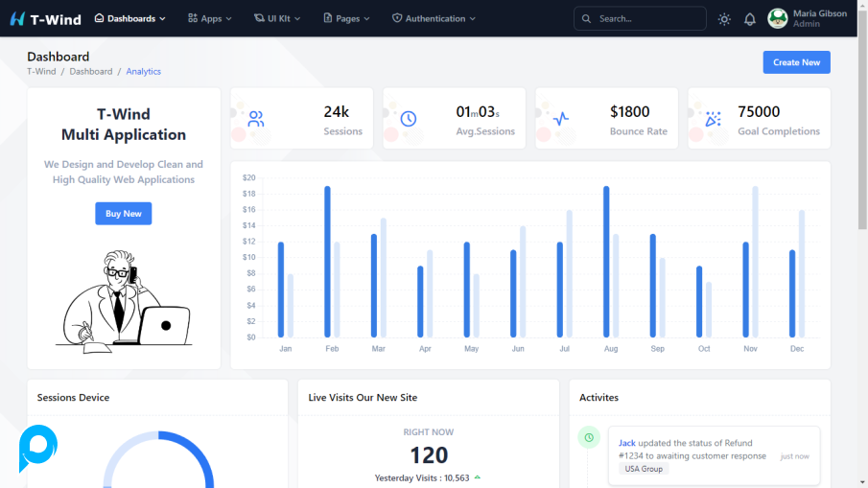868x488 pixels.
Task: Toggle the light/dark theme sun icon
Action: pos(724,19)
